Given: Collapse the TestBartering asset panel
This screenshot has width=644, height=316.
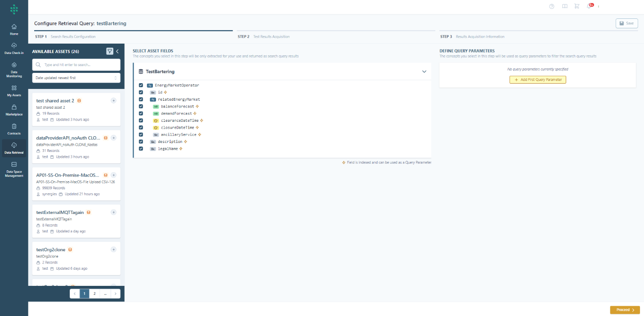Looking at the screenshot, I should [424, 71].
